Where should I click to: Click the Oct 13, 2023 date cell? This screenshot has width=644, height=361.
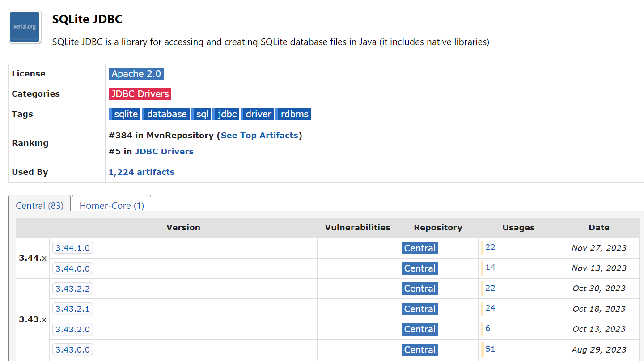click(599, 329)
